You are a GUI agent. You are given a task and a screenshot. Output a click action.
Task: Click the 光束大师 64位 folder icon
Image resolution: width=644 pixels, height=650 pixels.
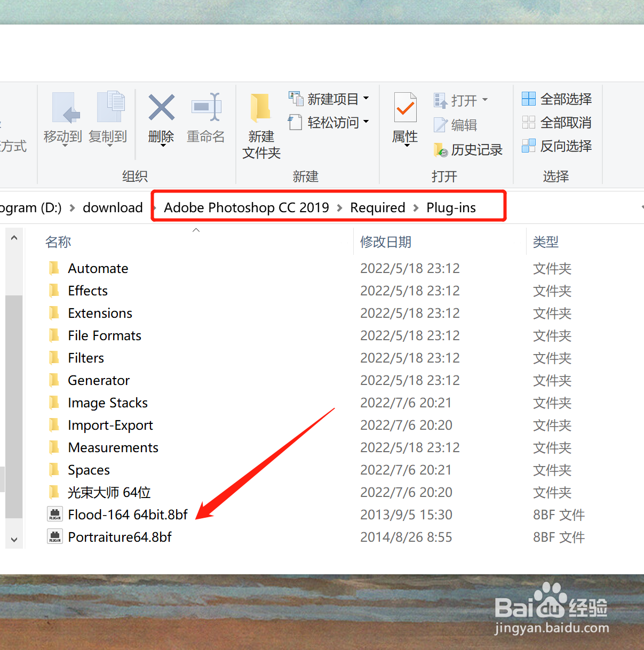54,492
